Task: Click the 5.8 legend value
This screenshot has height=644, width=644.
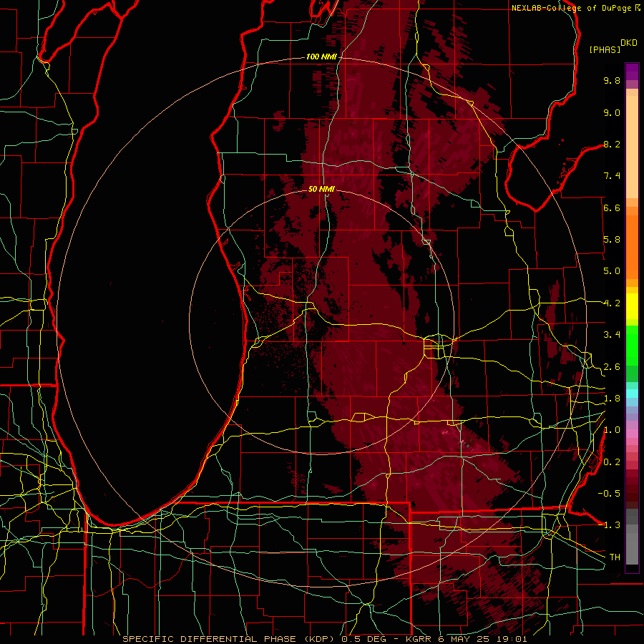Action: (x=612, y=240)
